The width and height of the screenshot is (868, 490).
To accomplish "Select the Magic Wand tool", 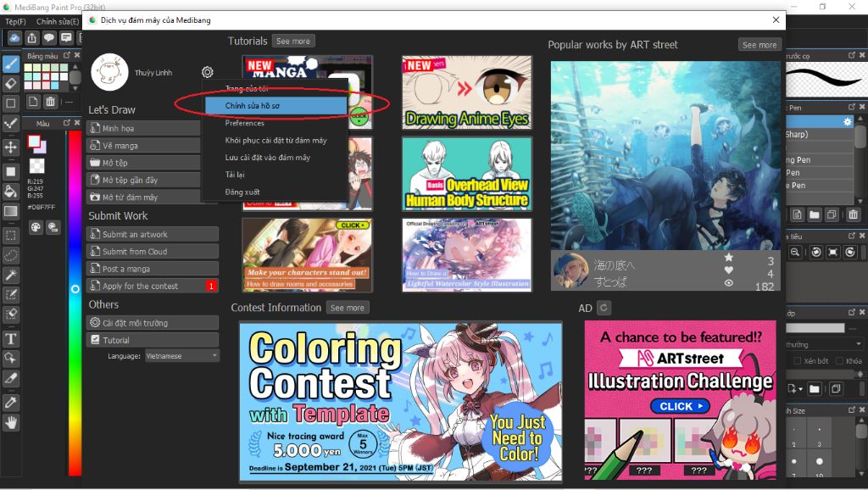I will click(11, 275).
